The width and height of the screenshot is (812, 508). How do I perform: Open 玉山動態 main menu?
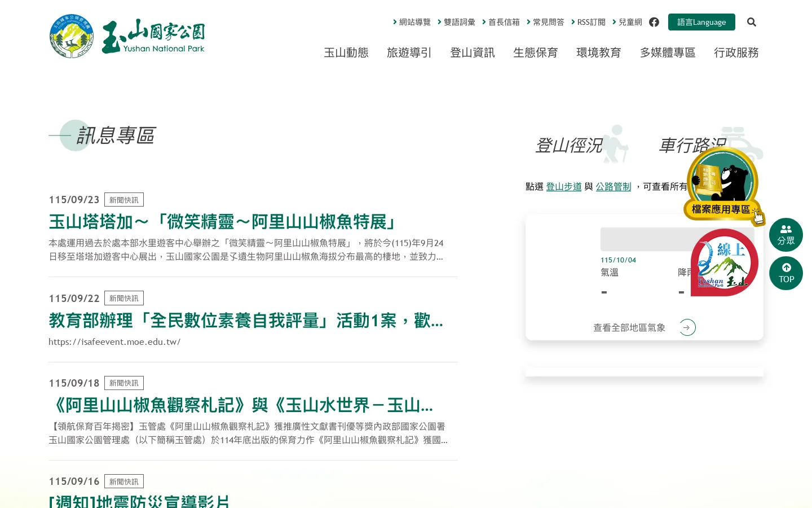(346, 52)
